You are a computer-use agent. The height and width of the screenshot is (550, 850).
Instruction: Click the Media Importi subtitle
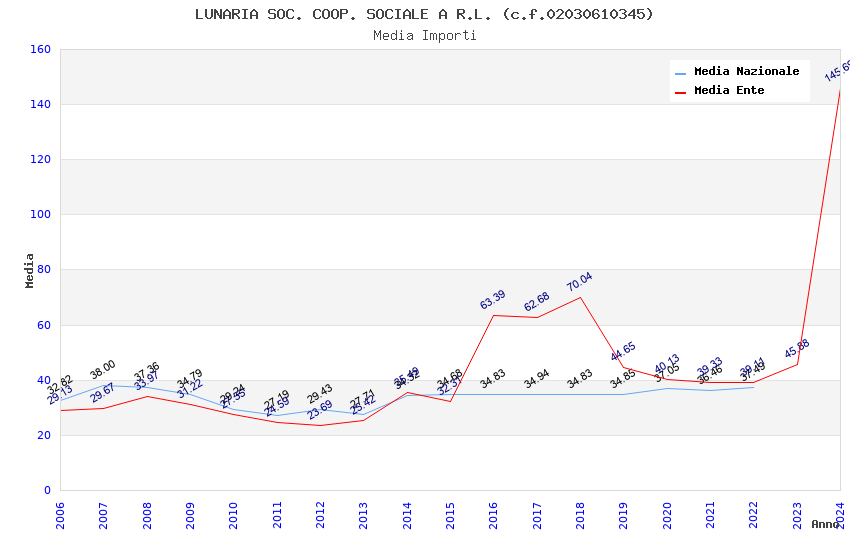click(424, 36)
